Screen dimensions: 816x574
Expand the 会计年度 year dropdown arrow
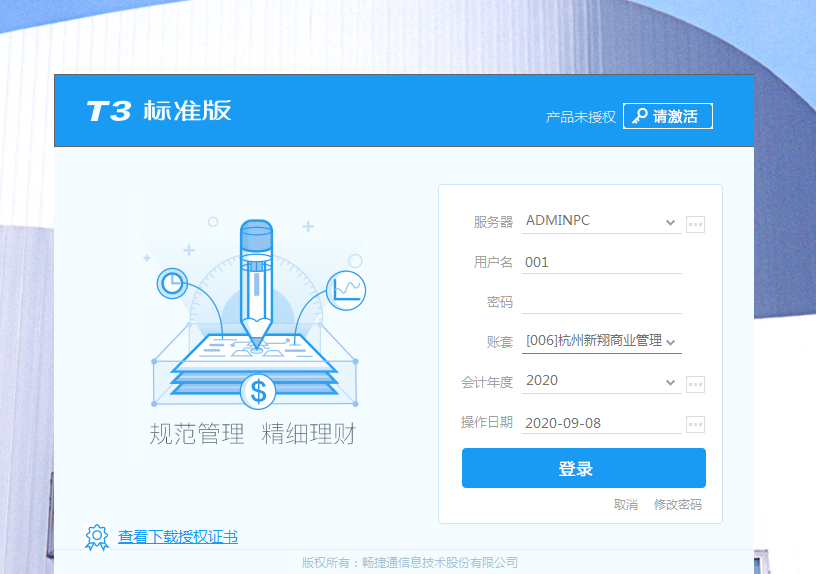click(670, 382)
